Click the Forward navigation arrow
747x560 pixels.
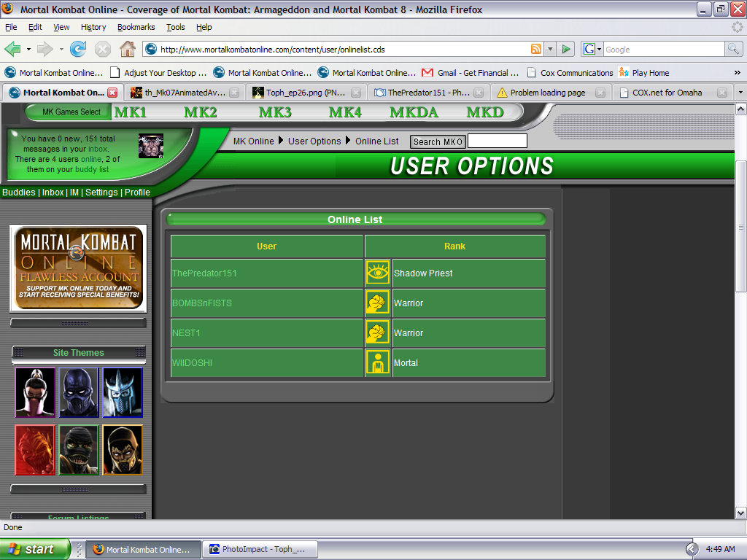tap(44, 49)
